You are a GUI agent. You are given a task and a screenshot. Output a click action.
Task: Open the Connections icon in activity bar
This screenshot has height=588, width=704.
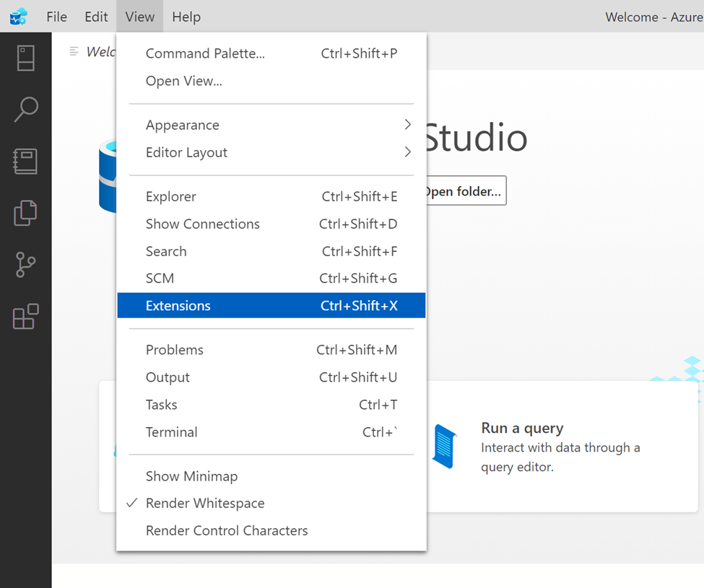pyautogui.click(x=25, y=58)
